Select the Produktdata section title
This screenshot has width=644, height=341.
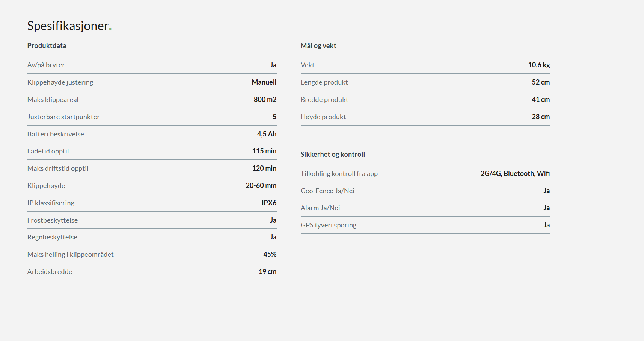47,46
